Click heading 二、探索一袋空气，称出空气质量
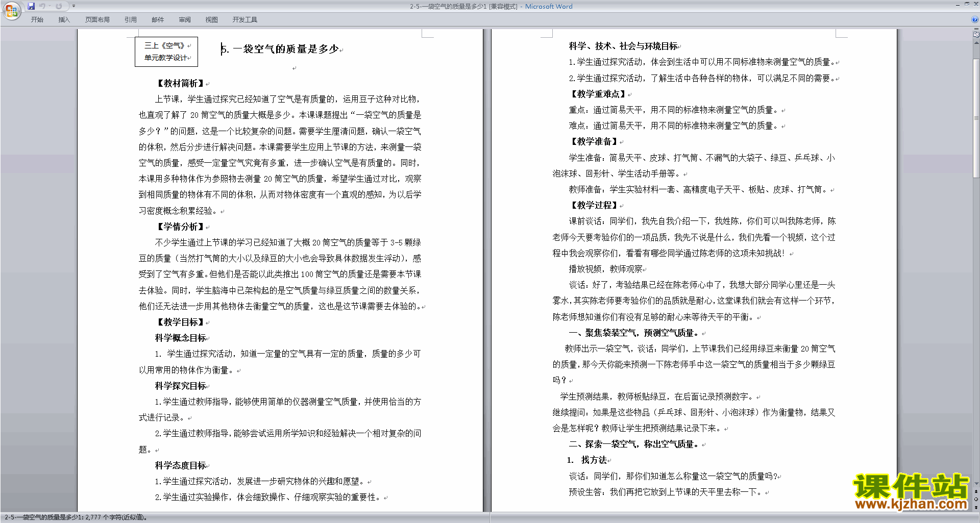980x523 pixels. tap(635, 444)
